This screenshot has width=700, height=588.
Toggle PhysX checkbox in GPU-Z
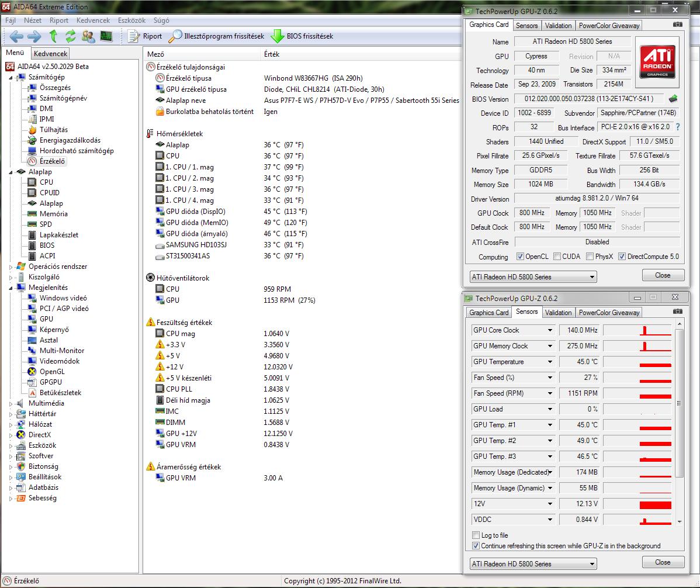590,256
